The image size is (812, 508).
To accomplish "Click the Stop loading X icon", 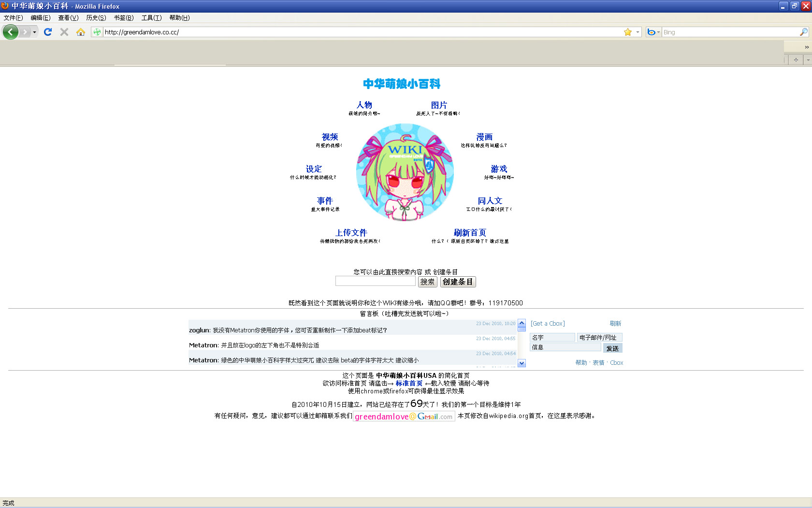I will click(64, 32).
